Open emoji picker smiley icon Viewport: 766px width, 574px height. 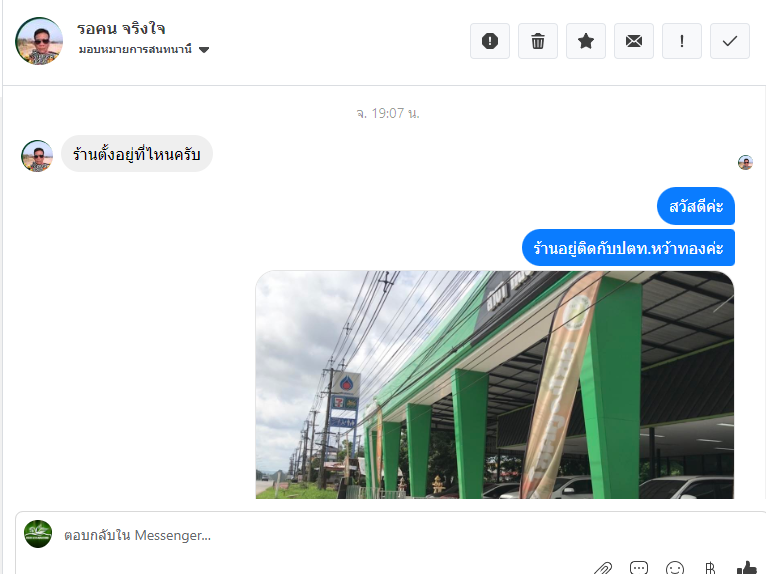click(x=675, y=568)
